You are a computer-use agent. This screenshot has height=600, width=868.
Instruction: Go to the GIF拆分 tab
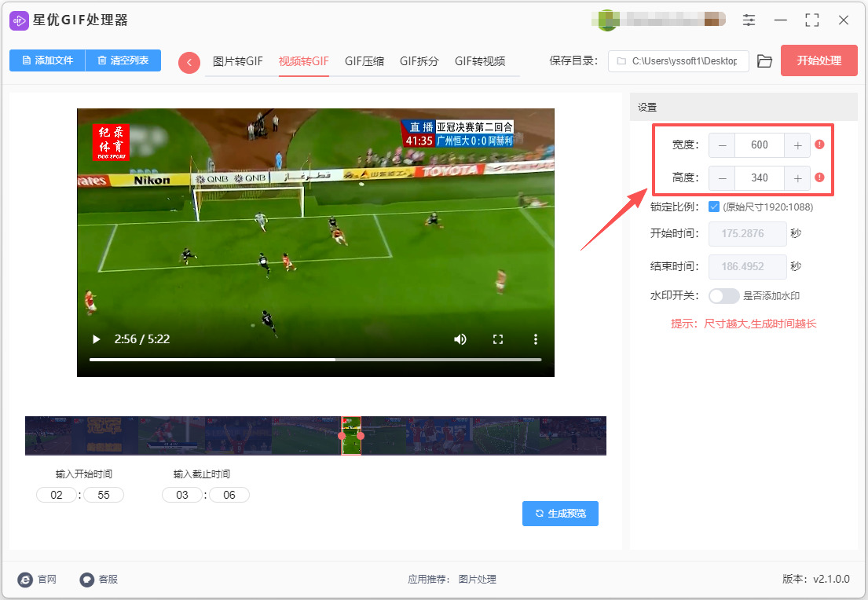(419, 61)
